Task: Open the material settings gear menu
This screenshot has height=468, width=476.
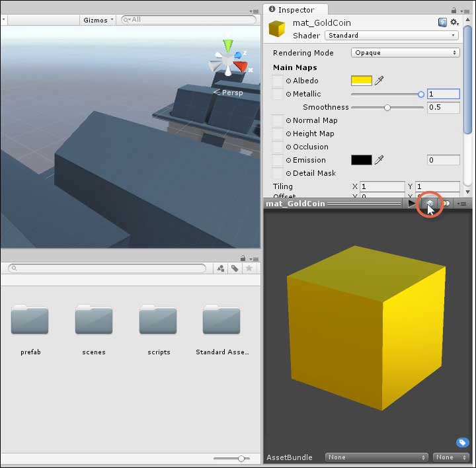Action: [x=454, y=22]
